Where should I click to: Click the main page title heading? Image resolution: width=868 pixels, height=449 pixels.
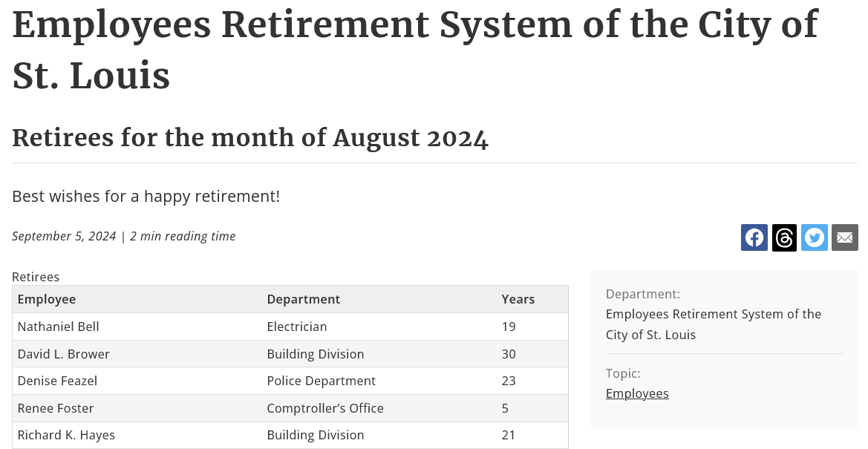[415, 50]
